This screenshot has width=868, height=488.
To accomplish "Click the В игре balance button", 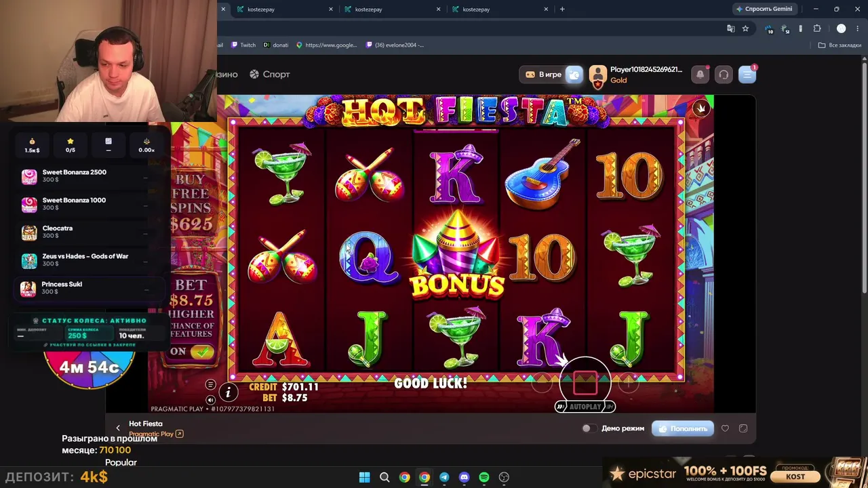I will (544, 75).
